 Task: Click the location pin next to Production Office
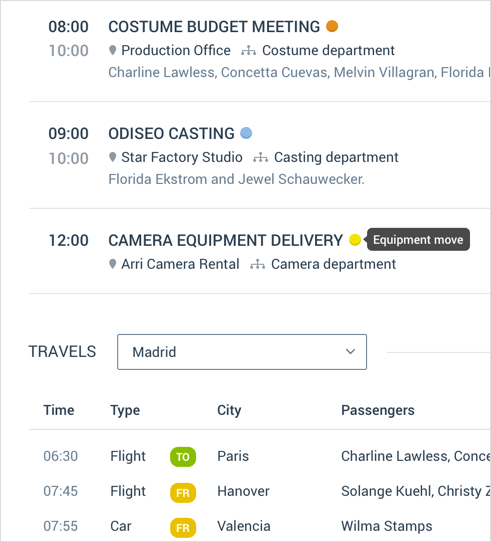point(112,50)
